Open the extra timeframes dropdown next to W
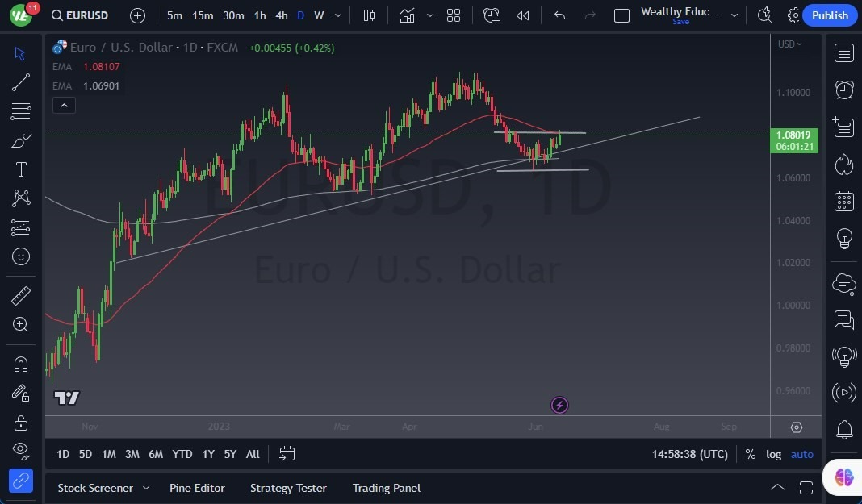Viewport: 862px width, 504px height. tap(337, 15)
